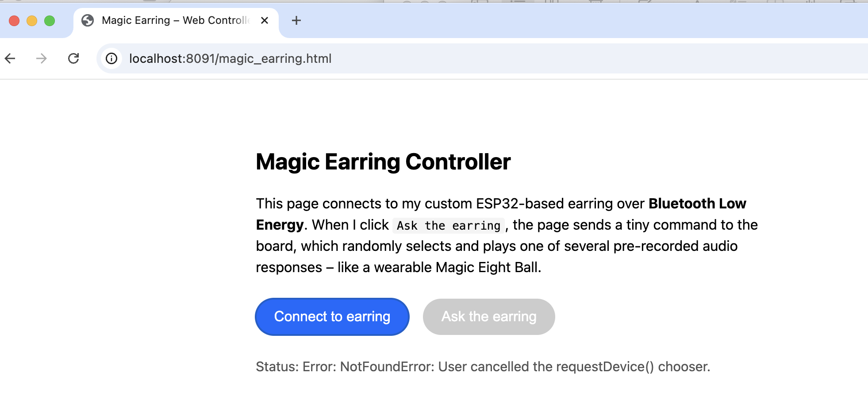Minimize the window with the yellow button
Image resolution: width=868 pixels, height=400 pixels.
(x=32, y=21)
